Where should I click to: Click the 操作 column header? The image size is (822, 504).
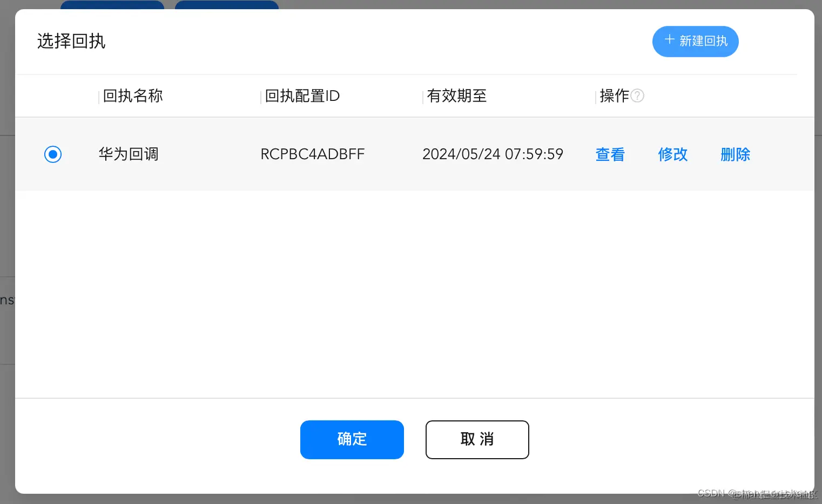[x=616, y=96]
